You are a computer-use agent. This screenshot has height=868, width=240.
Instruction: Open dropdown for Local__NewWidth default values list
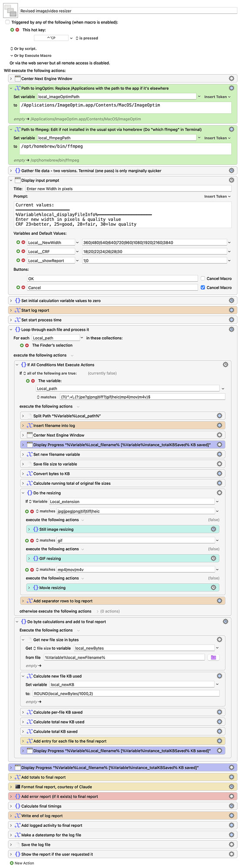pyautogui.click(x=229, y=243)
